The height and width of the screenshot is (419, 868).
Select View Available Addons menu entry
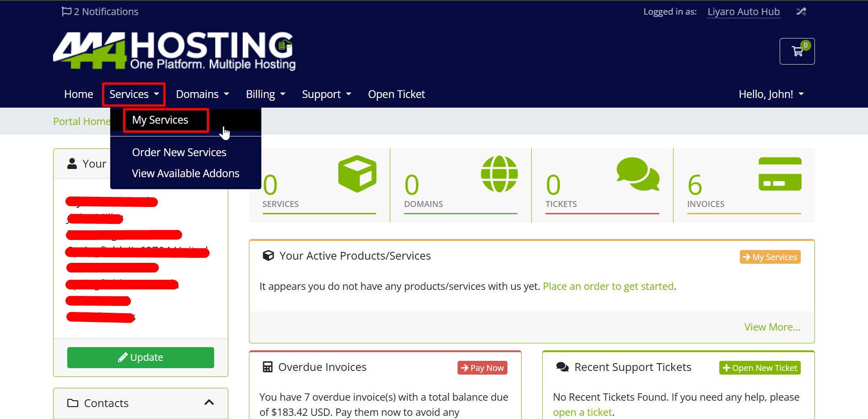click(x=185, y=174)
